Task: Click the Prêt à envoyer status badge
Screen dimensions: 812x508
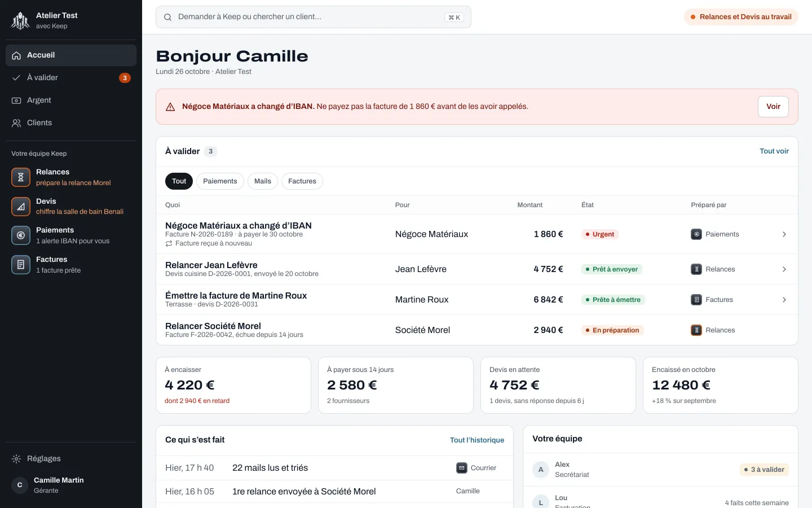Action: [612, 269]
